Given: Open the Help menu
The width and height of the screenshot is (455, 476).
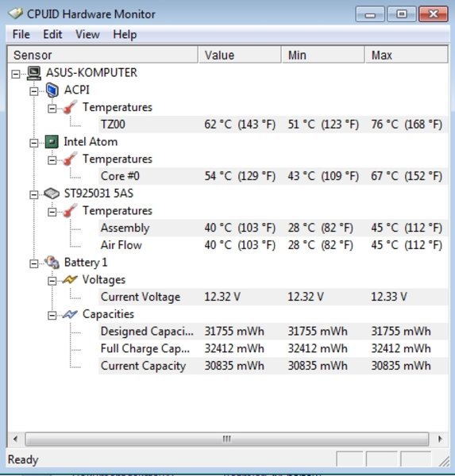Looking at the screenshot, I should [x=125, y=34].
